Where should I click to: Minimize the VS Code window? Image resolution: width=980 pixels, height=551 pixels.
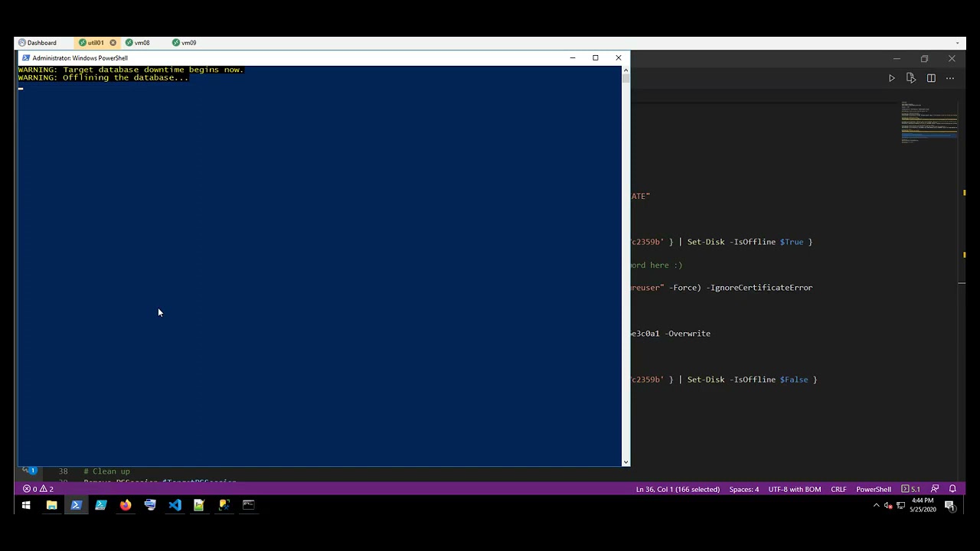click(x=897, y=59)
